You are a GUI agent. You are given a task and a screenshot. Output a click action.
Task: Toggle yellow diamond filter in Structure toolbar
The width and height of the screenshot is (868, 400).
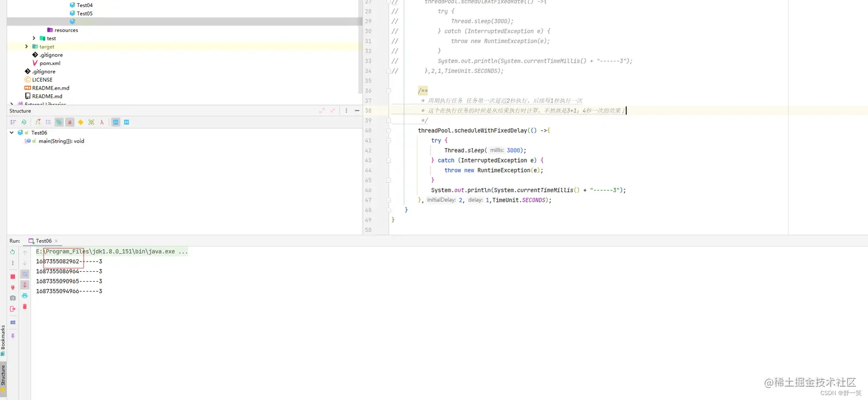pos(80,122)
